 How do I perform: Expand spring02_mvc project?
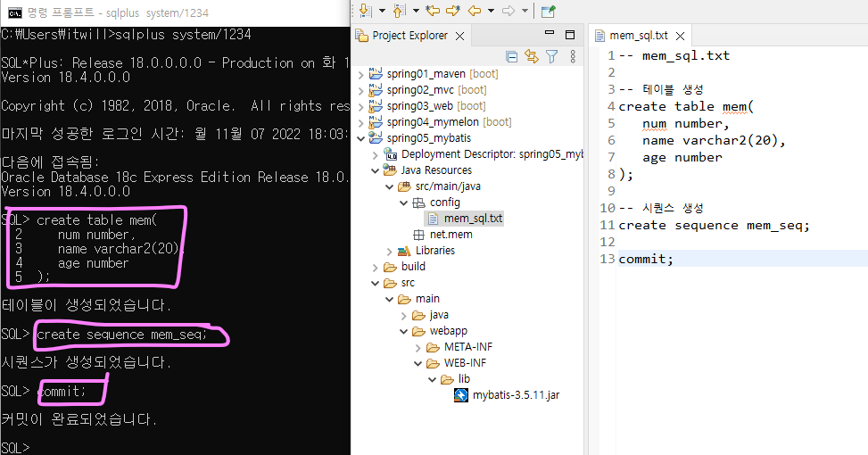361,90
